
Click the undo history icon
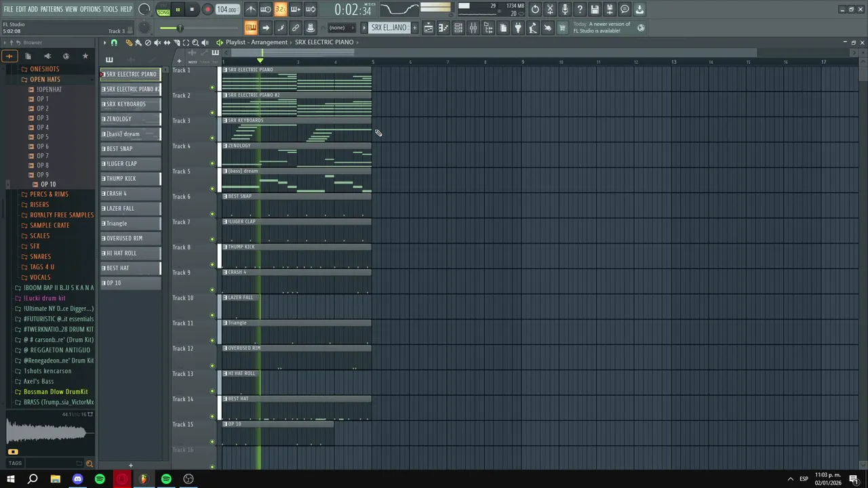click(535, 9)
